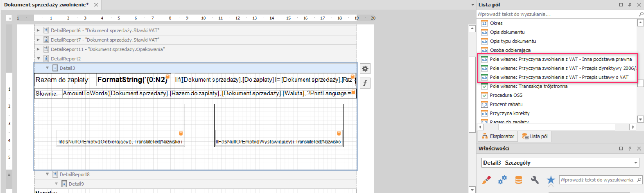Collapse the Detail9 band

click(56, 184)
